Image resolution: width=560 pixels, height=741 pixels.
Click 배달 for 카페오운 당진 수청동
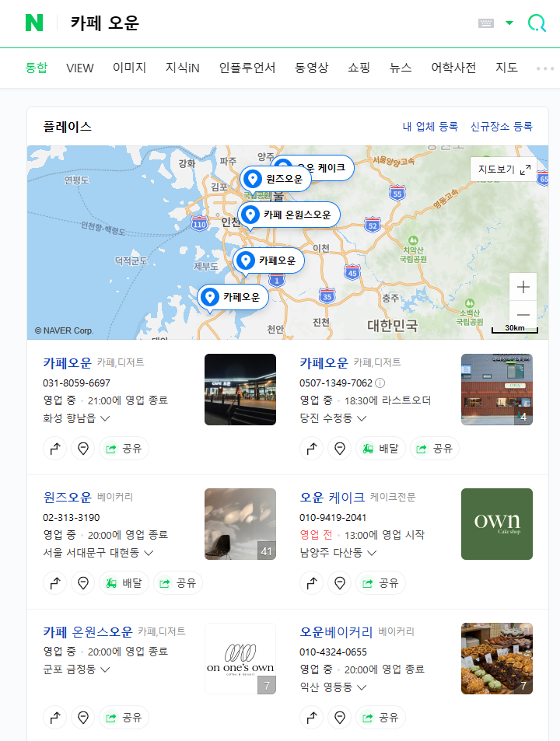tap(380, 449)
